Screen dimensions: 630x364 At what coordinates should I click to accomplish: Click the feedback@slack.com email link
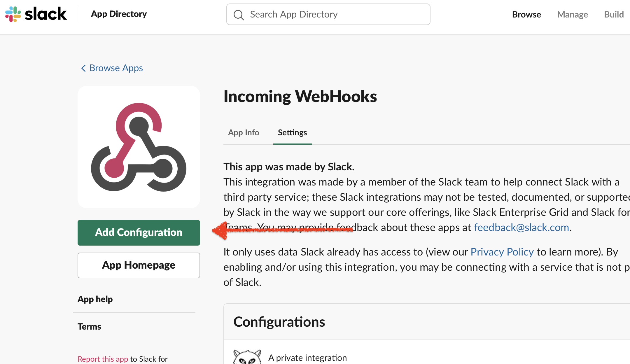521,227
